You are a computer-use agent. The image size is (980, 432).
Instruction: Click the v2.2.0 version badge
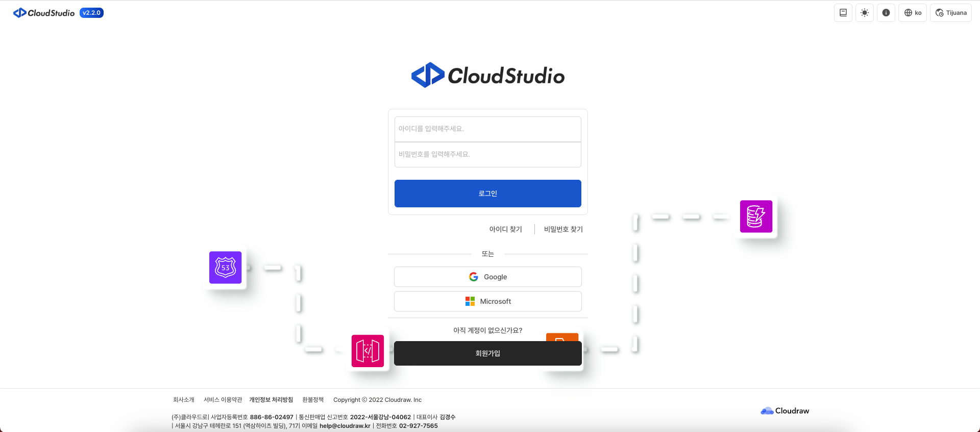[x=92, y=13]
